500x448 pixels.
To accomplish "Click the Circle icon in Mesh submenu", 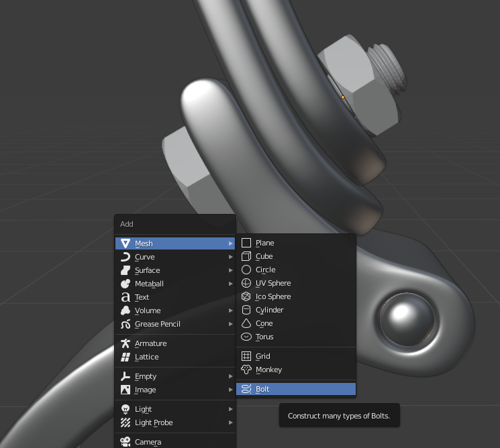I will (x=246, y=270).
